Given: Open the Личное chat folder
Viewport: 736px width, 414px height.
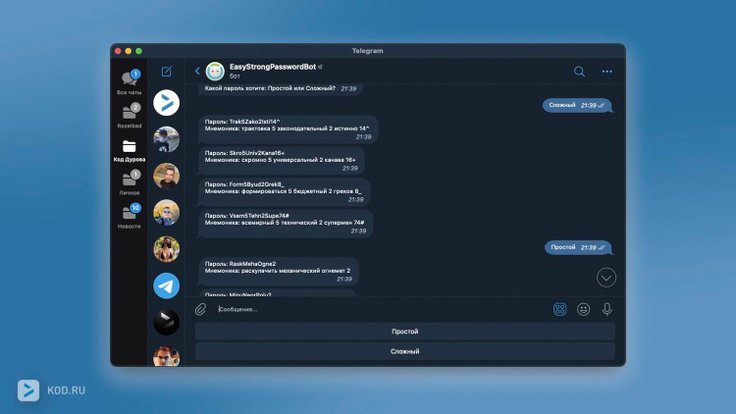Looking at the screenshot, I should tap(129, 183).
